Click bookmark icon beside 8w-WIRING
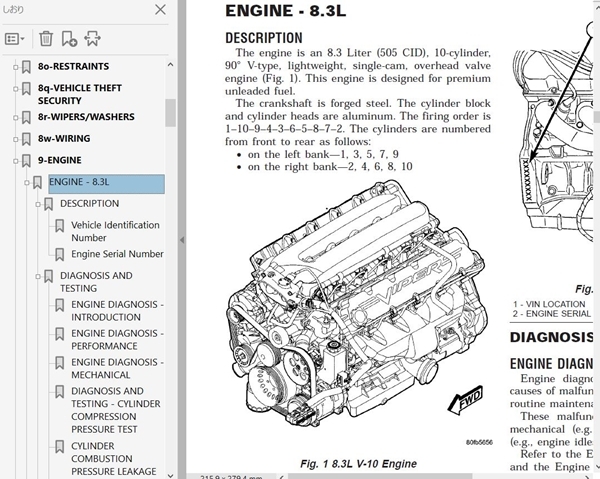The width and height of the screenshot is (600, 479). [x=26, y=139]
